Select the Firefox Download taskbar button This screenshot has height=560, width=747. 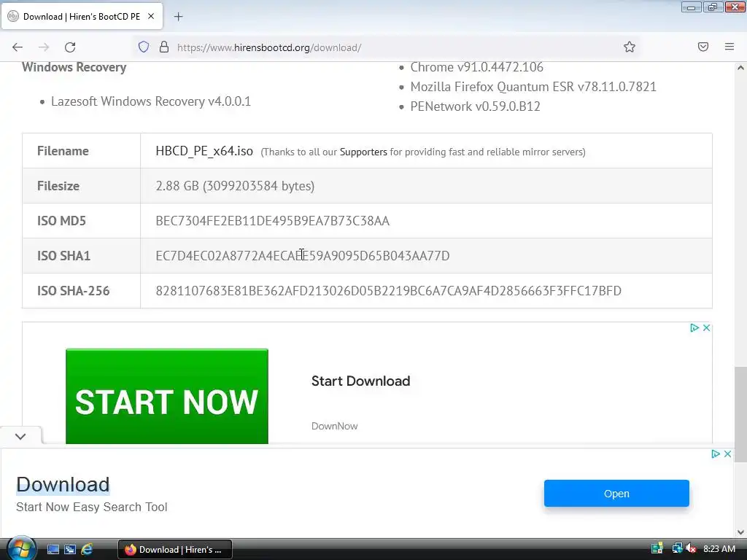tap(175, 550)
